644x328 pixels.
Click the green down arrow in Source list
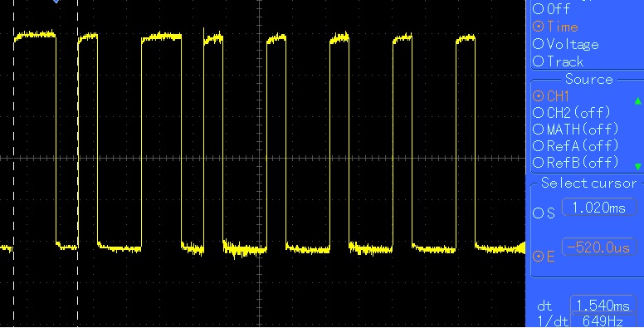pos(638,166)
